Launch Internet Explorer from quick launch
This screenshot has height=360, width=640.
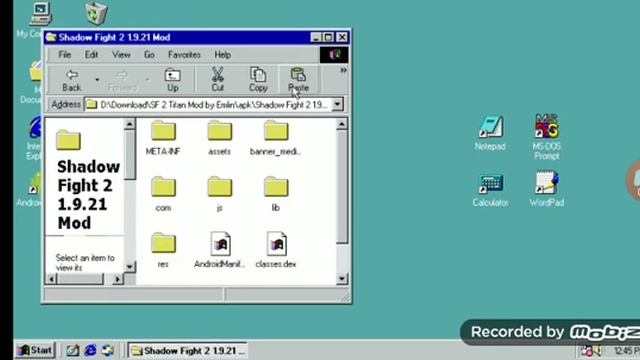90,350
